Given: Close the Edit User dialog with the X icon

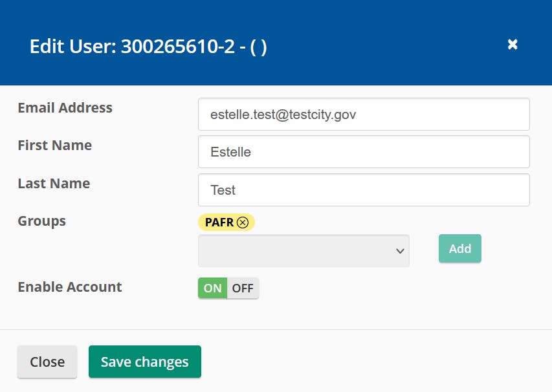Looking at the screenshot, I should point(513,45).
